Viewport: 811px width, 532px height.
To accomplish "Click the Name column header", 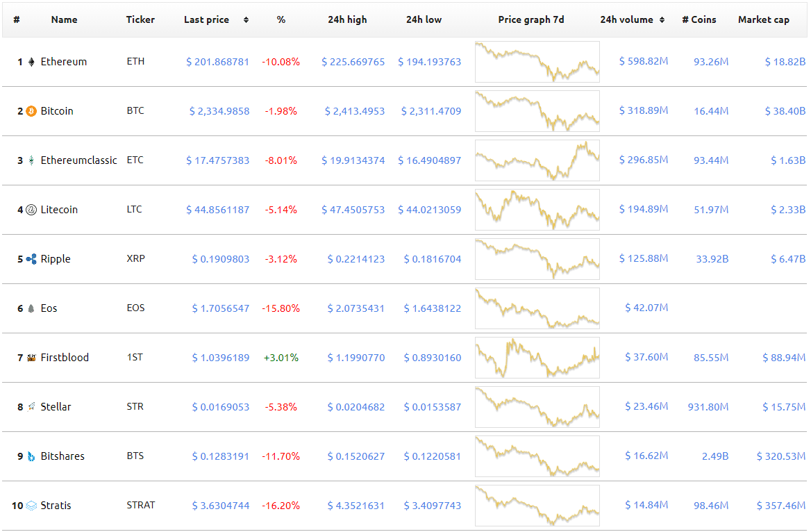I will tap(64, 19).
